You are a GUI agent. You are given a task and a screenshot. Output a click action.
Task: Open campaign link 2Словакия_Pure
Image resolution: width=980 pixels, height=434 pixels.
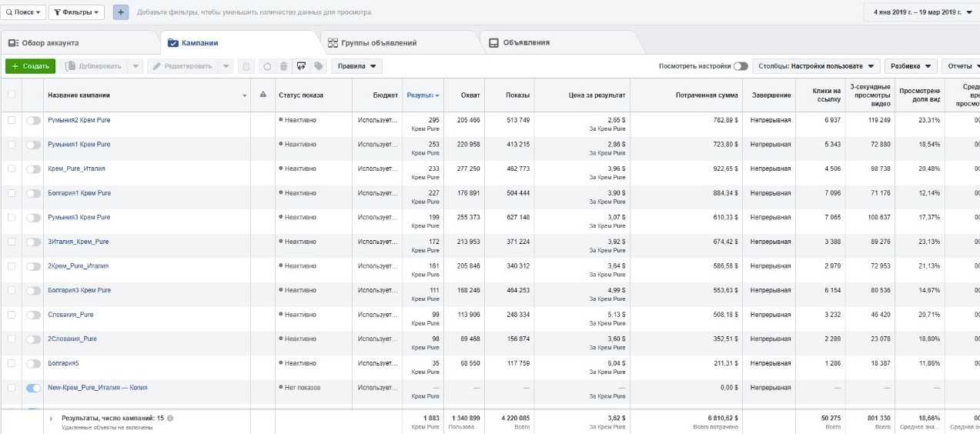coord(72,339)
